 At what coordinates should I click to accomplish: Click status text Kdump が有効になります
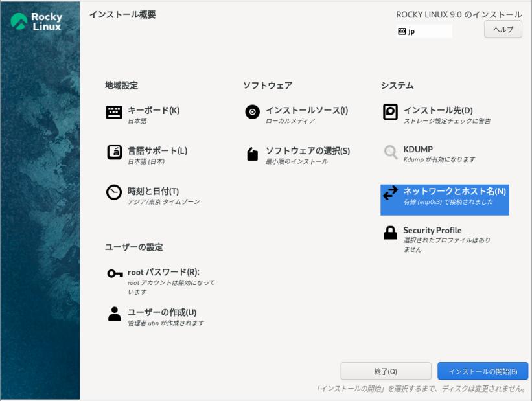point(439,159)
